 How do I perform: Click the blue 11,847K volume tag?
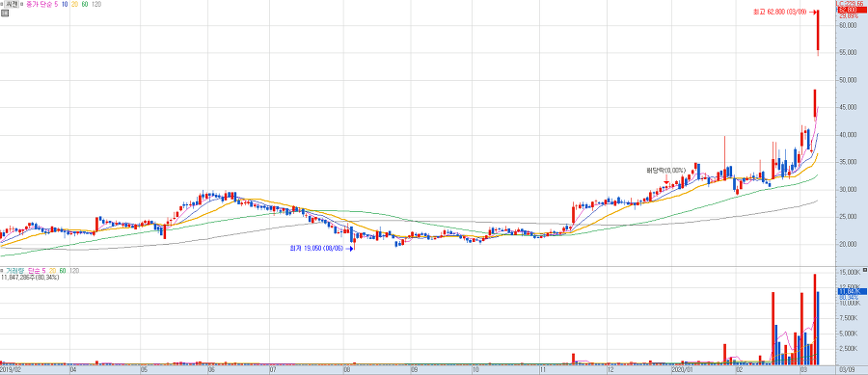tap(852, 291)
